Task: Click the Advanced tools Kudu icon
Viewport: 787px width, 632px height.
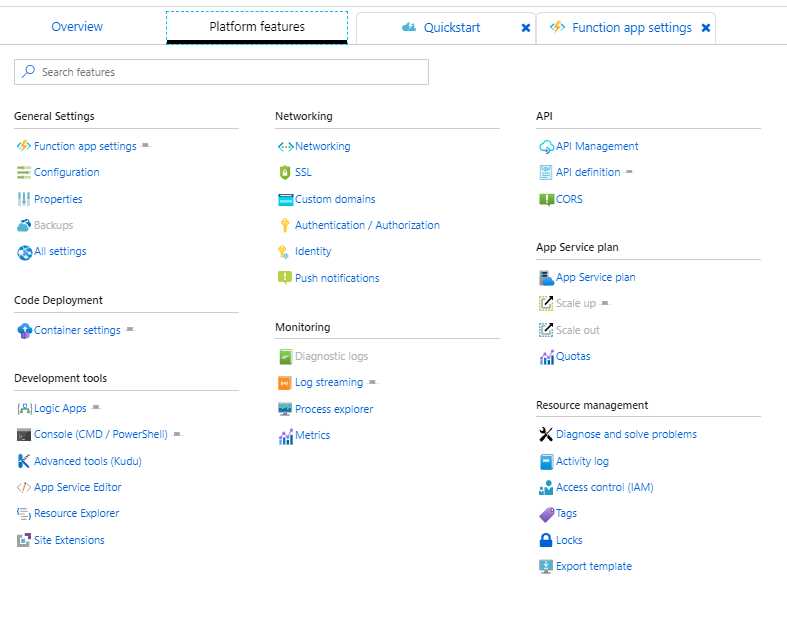Action: tap(24, 461)
